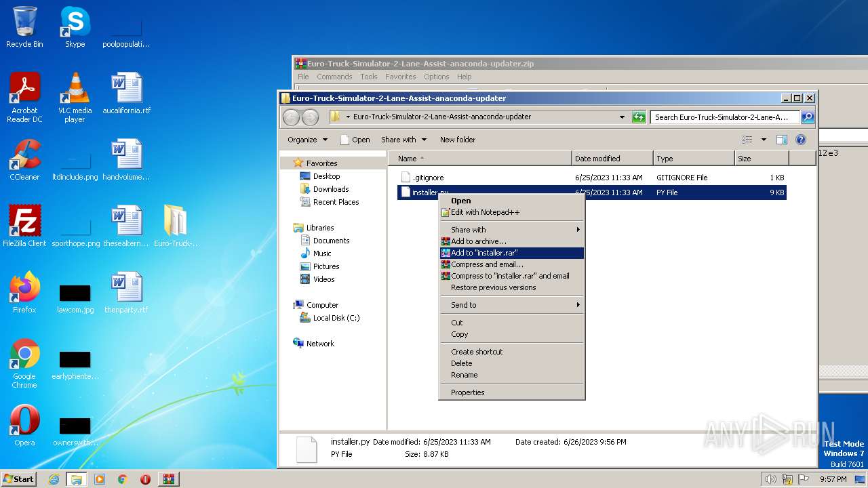Viewport: 868px width, 488px height.
Task: Open WinRAR taskbar button
Action: 168,479
